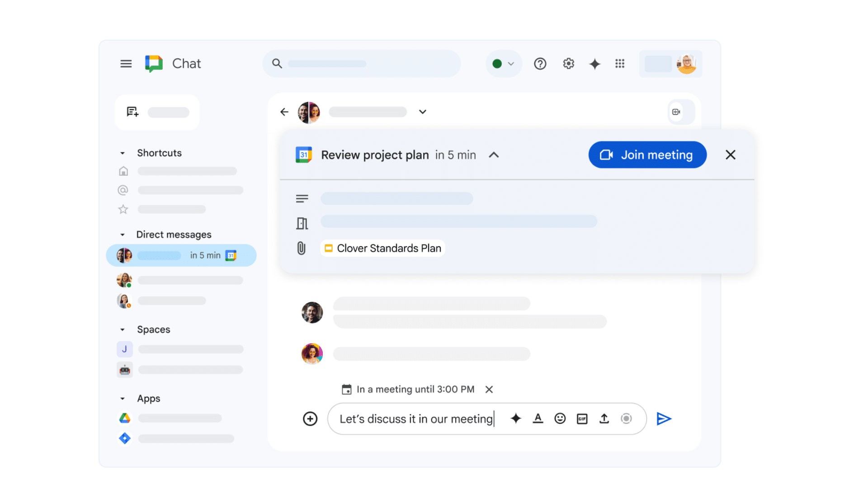Click the GIF insertion icon
The image size is (868, 488).
[x=580, y=418]
